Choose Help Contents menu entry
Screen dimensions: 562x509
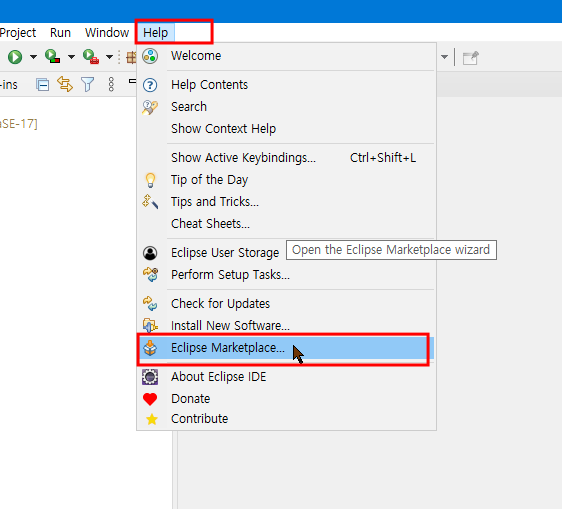(x=286, y=85)
